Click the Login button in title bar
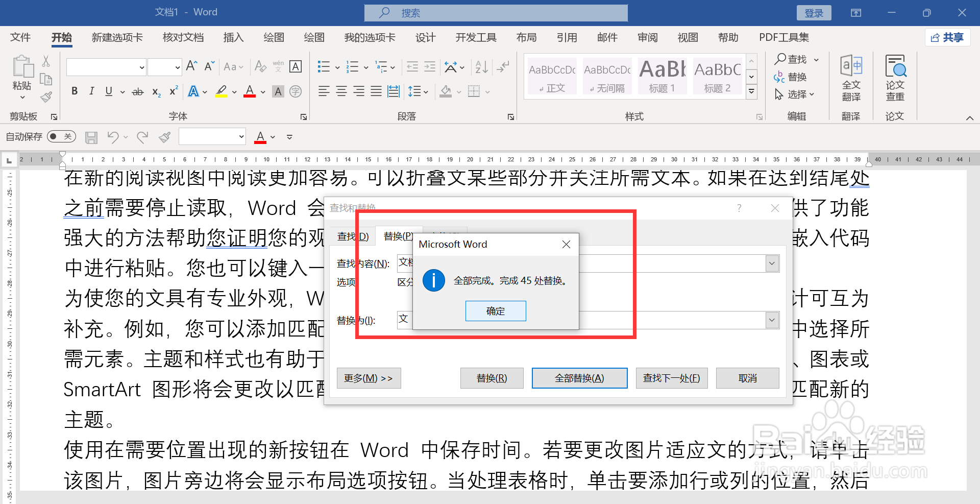Image resolution: width=980 pixels, height=504 pixels. coord(814,13)
